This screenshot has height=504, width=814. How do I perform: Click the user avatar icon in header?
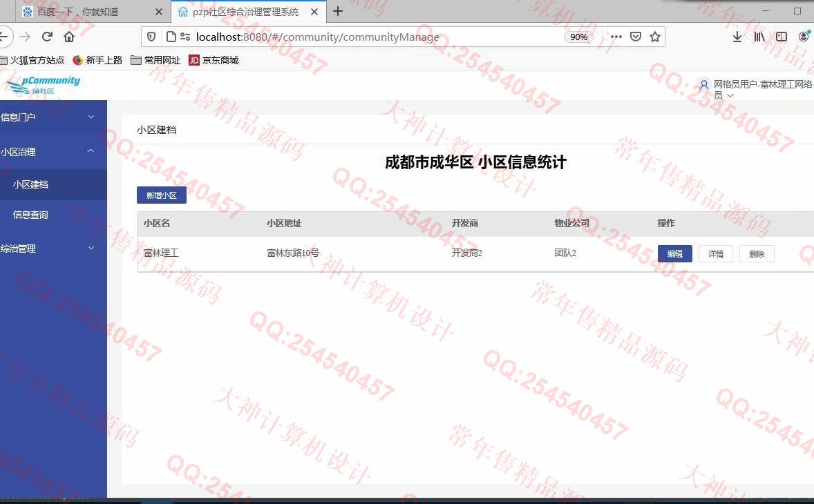coord(704,84)
